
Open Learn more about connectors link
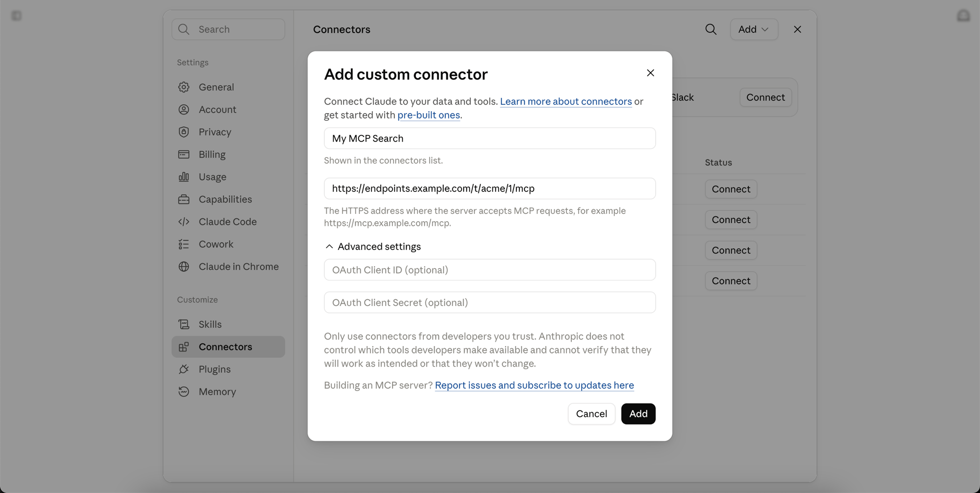tap(566, 101)
